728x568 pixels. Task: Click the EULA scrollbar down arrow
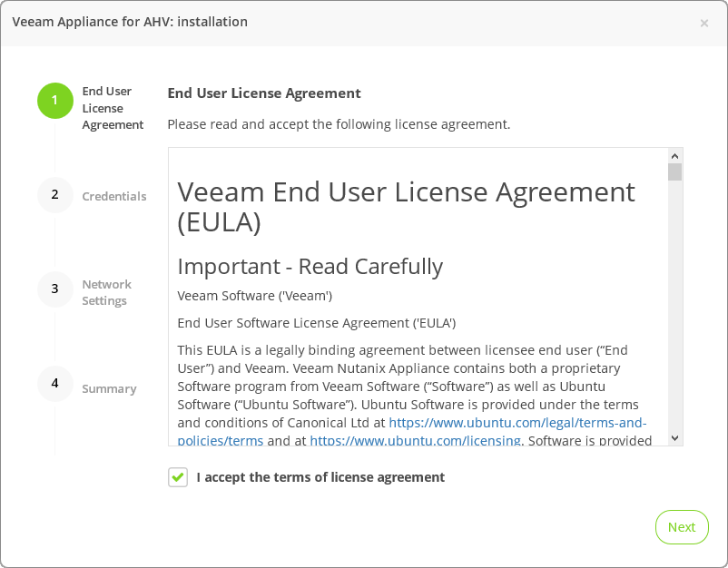[x=674, y=437]
